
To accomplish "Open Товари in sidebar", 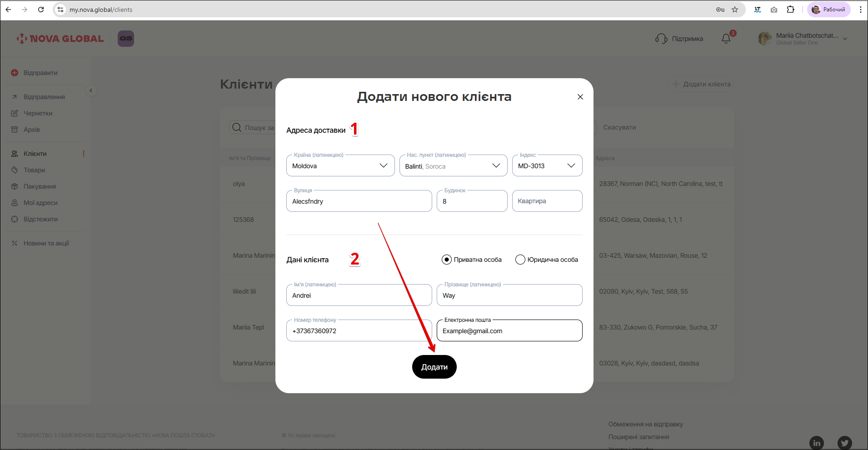I will (34, 170).
